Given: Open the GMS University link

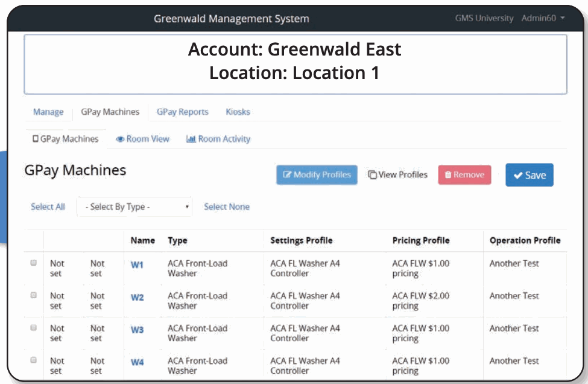Looking at the screenshot, I should pyautogui.click(x=484, y=18).
